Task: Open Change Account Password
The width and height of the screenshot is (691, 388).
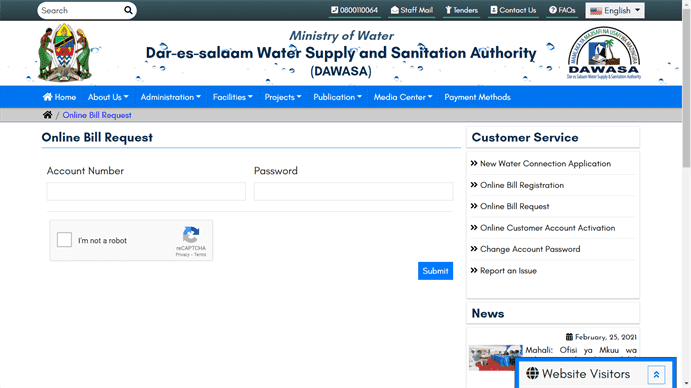Action: click(530, 249)
